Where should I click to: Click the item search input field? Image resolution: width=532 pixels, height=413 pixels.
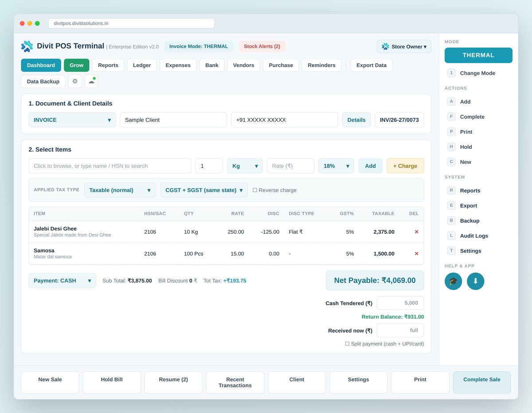[110, 166]
